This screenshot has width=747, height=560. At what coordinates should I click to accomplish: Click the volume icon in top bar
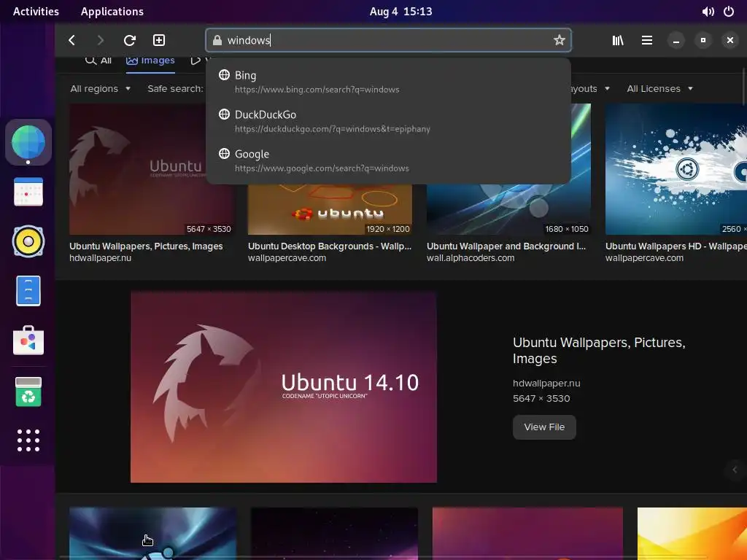point(708,12)
